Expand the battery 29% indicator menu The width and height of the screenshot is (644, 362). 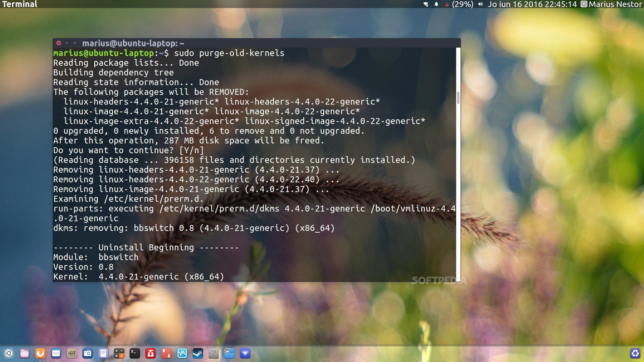click(459, 4)
